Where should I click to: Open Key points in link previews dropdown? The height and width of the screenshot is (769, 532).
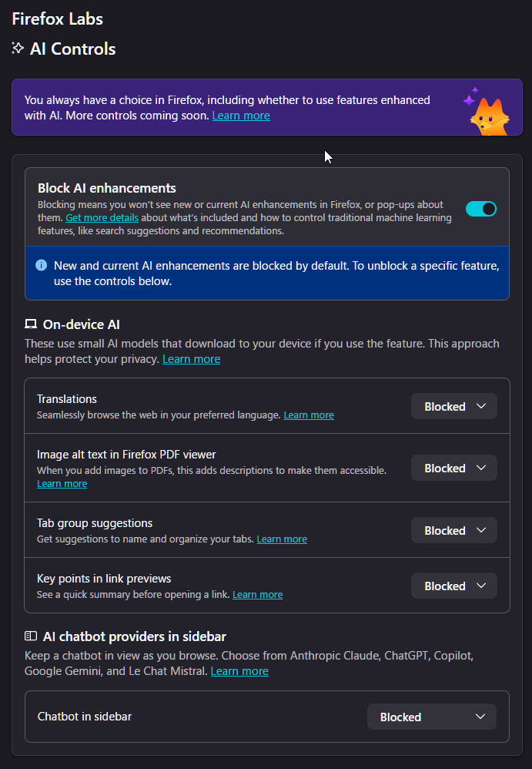(x=453, y=586)
